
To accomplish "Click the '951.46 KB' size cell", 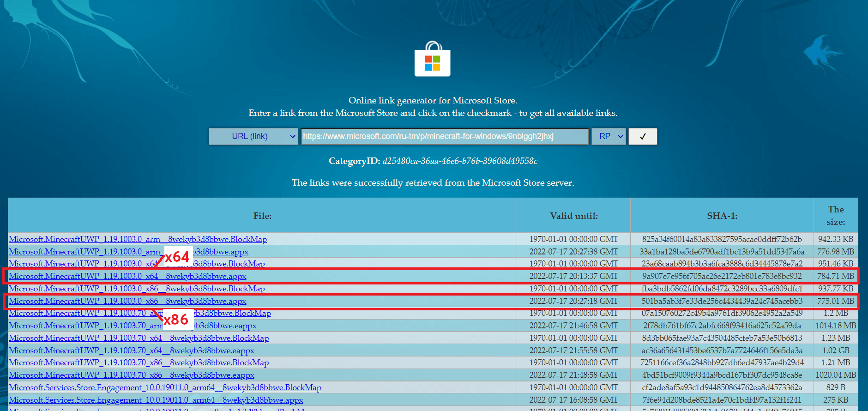I will [836, 264].
